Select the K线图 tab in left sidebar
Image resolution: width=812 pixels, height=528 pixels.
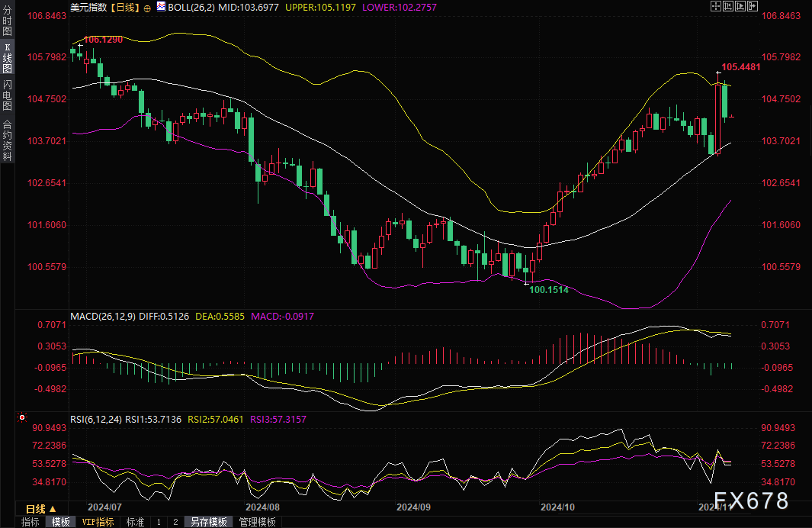pos(8,58)
